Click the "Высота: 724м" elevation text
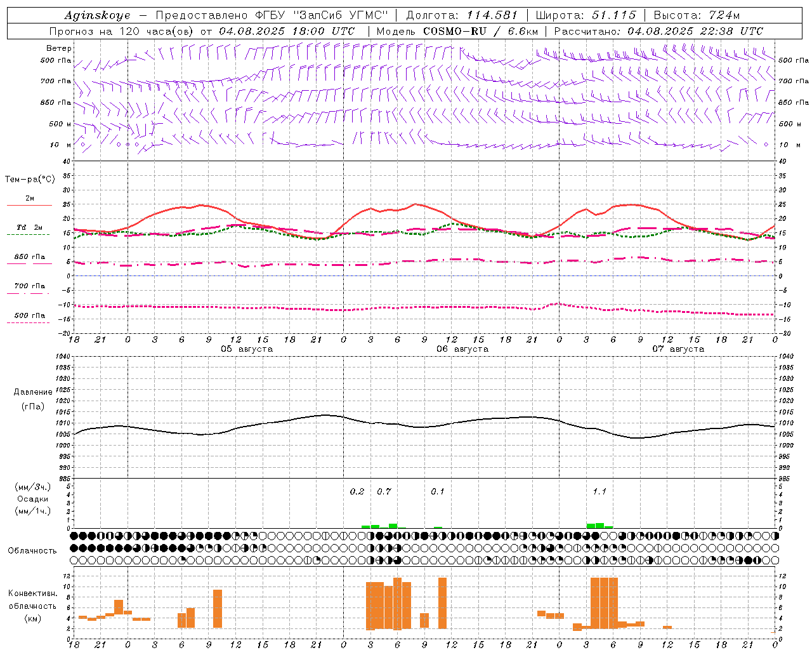812x650 pixels. (697, 15)
